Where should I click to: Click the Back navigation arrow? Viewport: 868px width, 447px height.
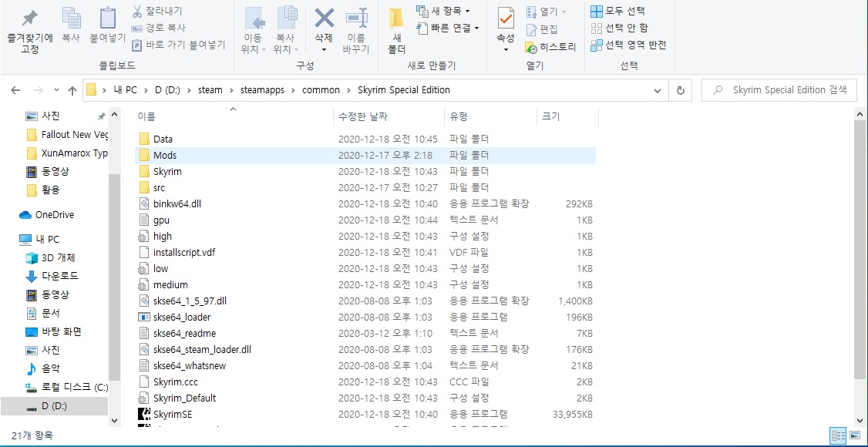[x=15, y=90]
